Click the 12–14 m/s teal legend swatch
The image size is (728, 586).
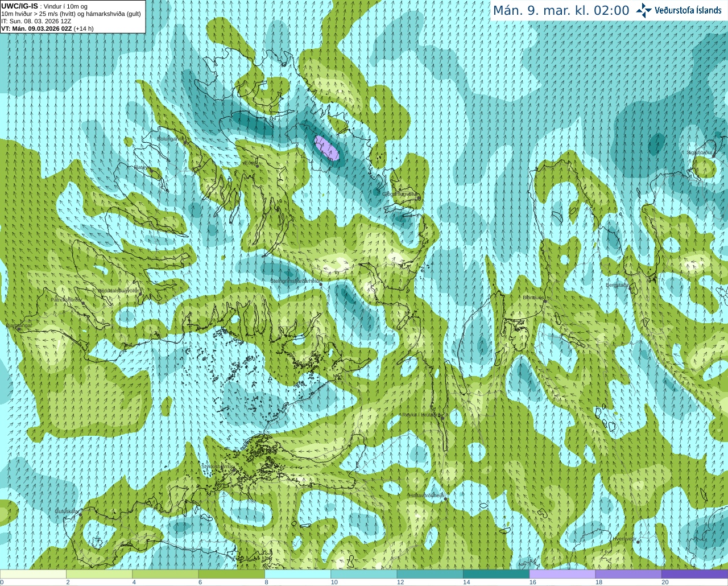[430, 573]
